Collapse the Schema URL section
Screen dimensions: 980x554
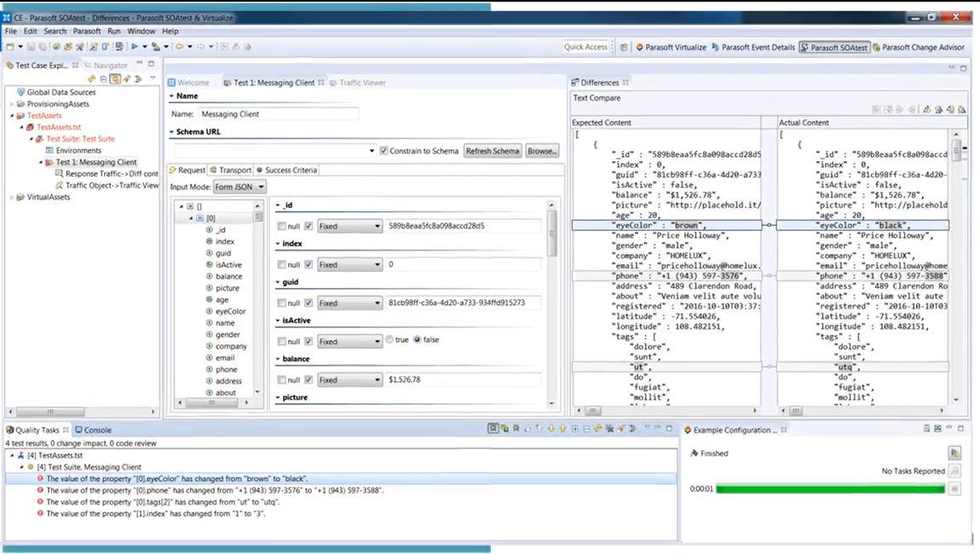point(172,132)
